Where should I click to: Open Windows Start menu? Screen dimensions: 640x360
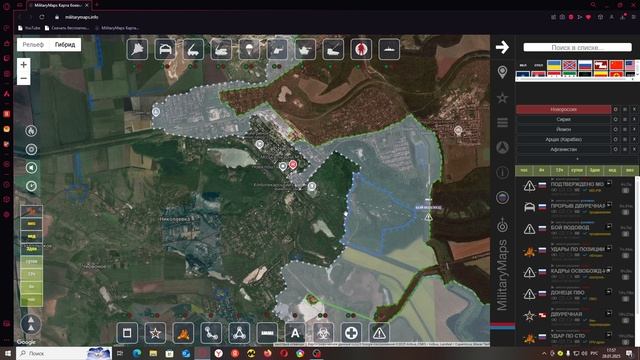coord(7,353)
